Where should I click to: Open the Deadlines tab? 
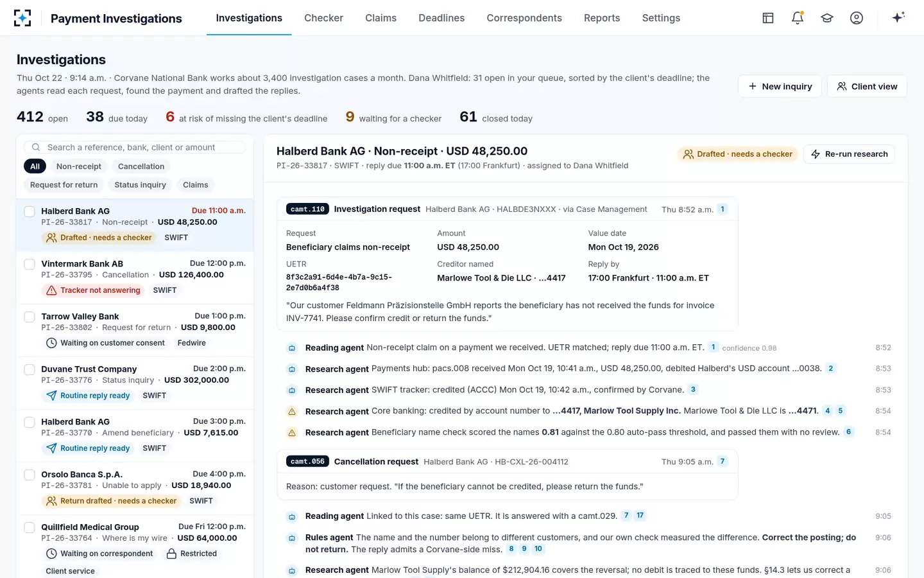pyautogui.click(x=441, y=18)
